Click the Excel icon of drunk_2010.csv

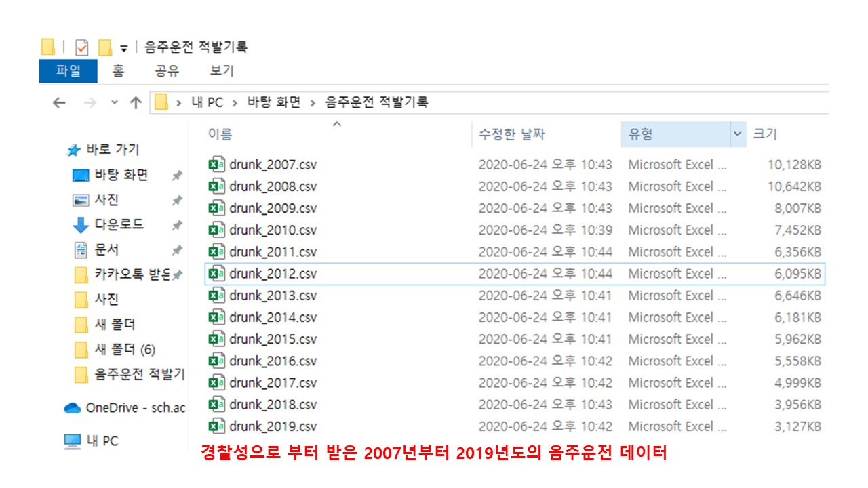216,230
